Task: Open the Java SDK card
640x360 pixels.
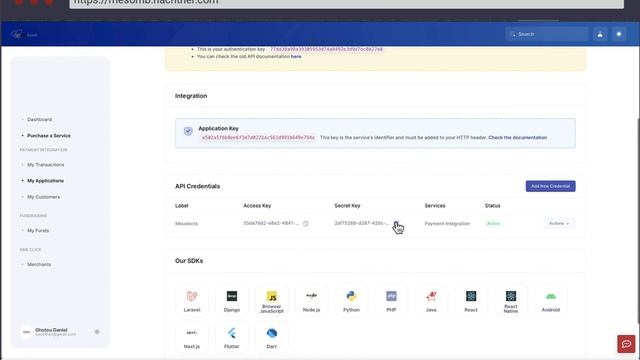Action: click(431, 300)
